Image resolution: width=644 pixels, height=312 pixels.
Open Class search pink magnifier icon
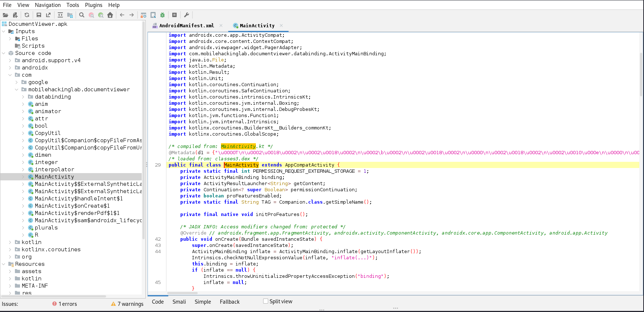point(91,15)
